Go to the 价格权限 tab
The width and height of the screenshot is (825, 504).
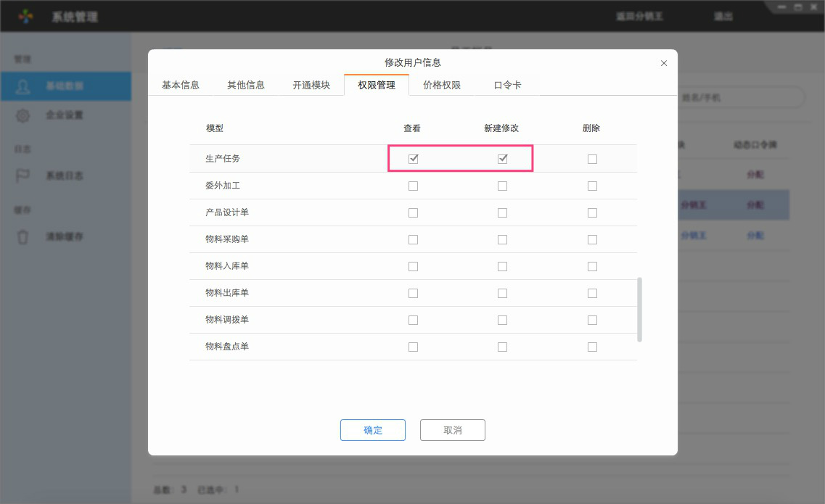441,85
